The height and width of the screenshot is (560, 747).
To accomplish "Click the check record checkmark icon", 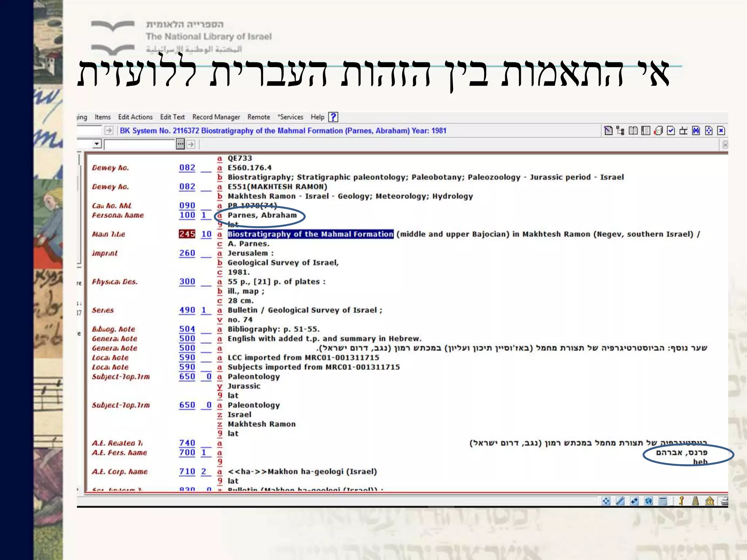I will click(671, 131).
